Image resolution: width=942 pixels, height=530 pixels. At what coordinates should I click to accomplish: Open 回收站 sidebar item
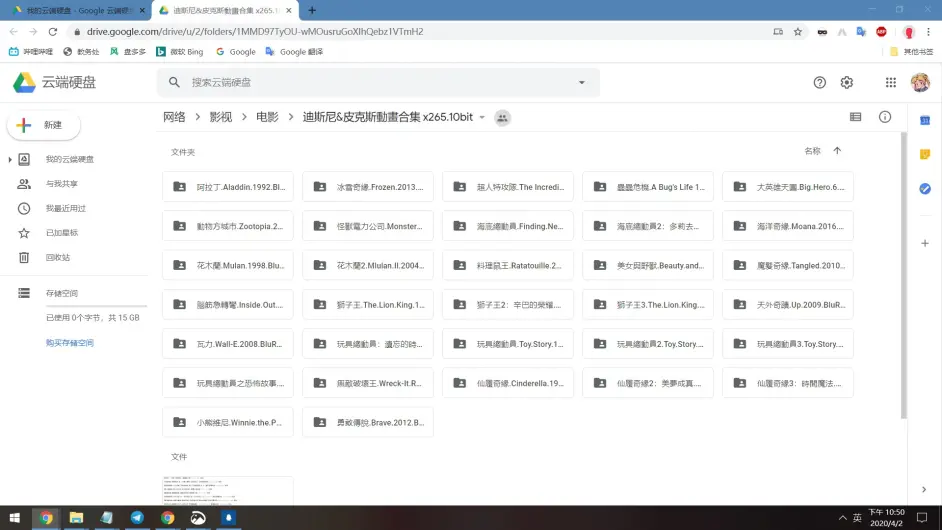click(x=58, y=257)
